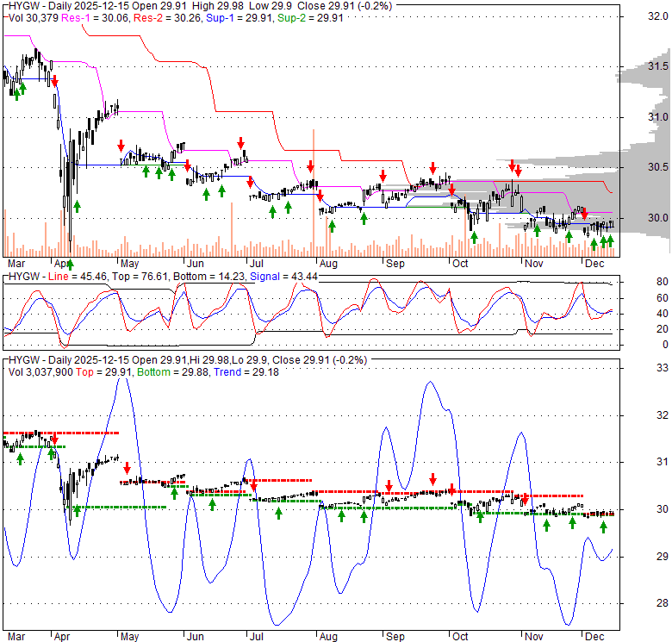Click the Oct month label under the bottom chart

point(460,634)
